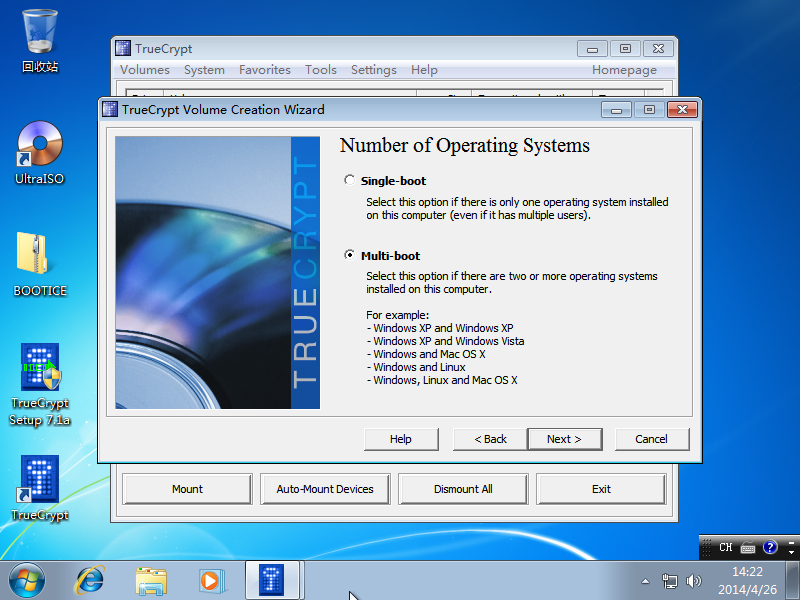Open the network status tray icon
800x600 pixels.
[x=669, y=581]
